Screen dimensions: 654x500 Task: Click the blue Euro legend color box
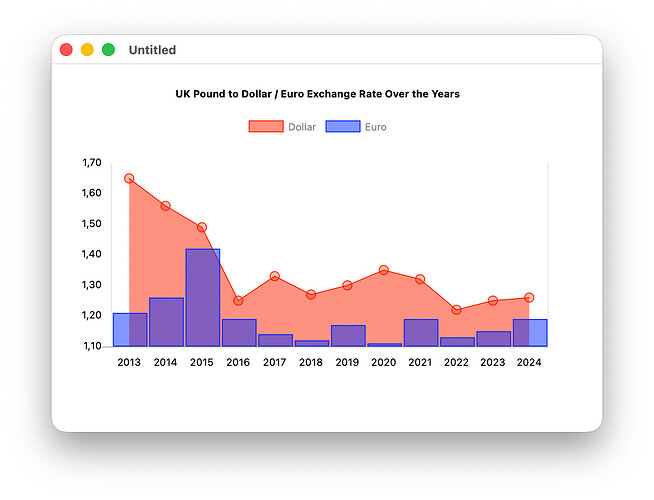343,127
